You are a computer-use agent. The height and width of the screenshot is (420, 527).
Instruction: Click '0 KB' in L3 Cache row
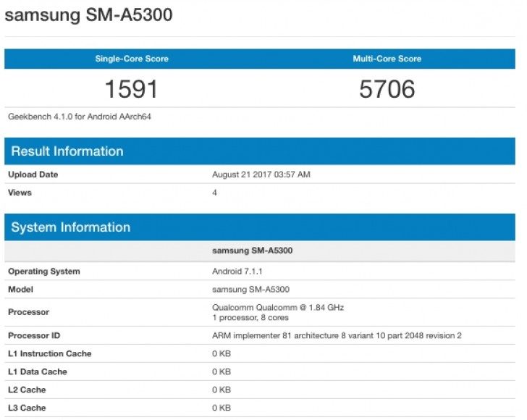click(x=222, y=408)
